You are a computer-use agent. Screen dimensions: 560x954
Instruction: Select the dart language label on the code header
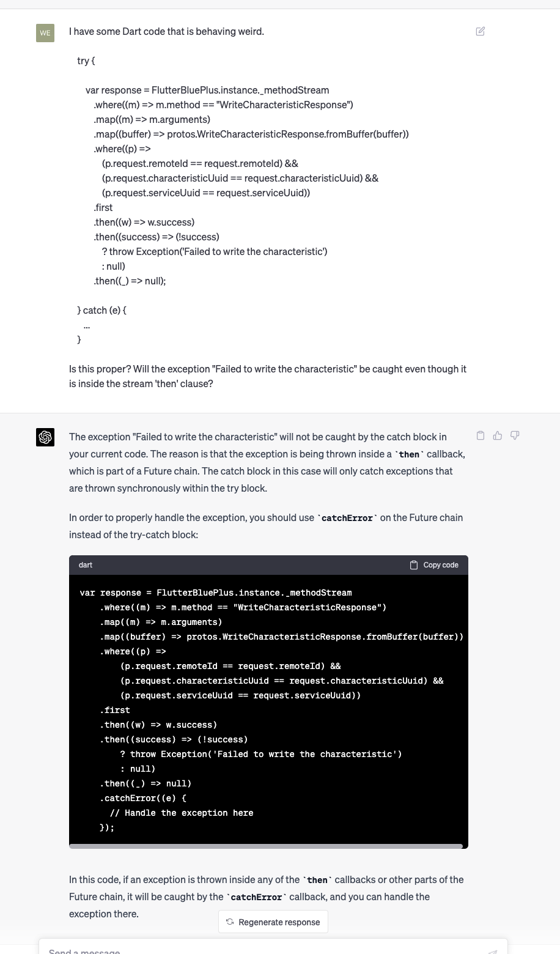85,564
